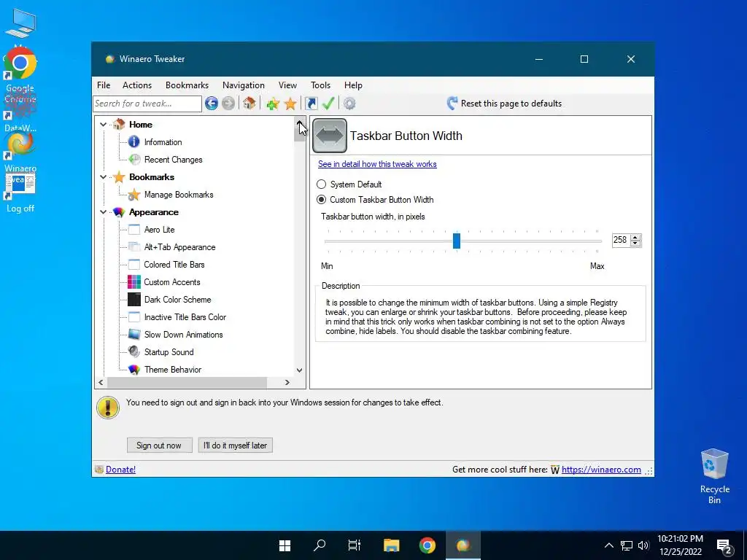Click I'll do it myself later
This screenshot has height=560, width=747.
(x=236, y=446)
